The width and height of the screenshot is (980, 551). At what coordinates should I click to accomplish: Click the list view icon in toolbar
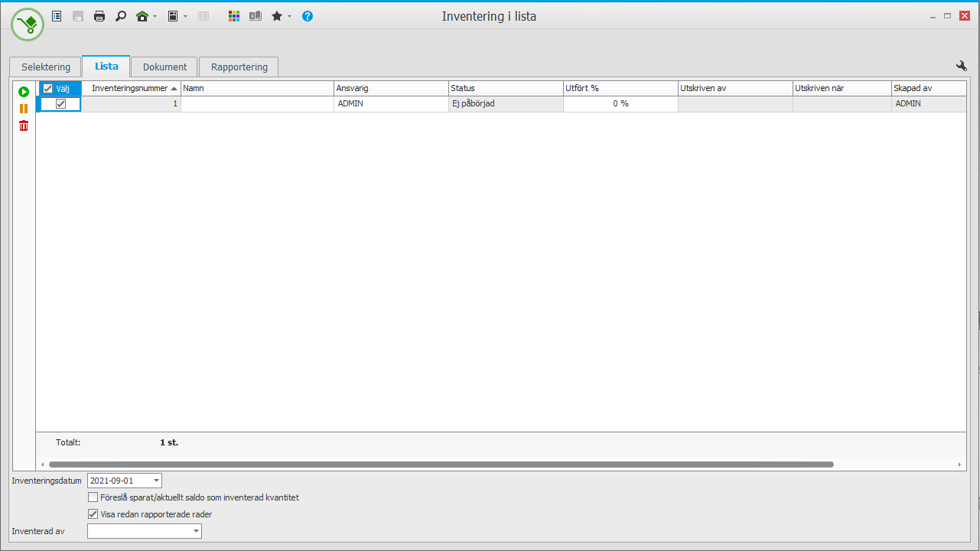[x=57, y=16]
